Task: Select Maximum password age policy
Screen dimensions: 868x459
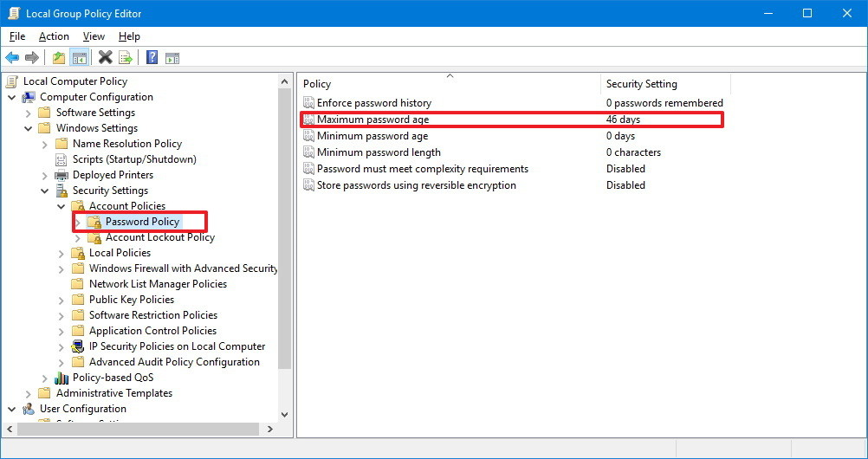Action: point(372,120)
